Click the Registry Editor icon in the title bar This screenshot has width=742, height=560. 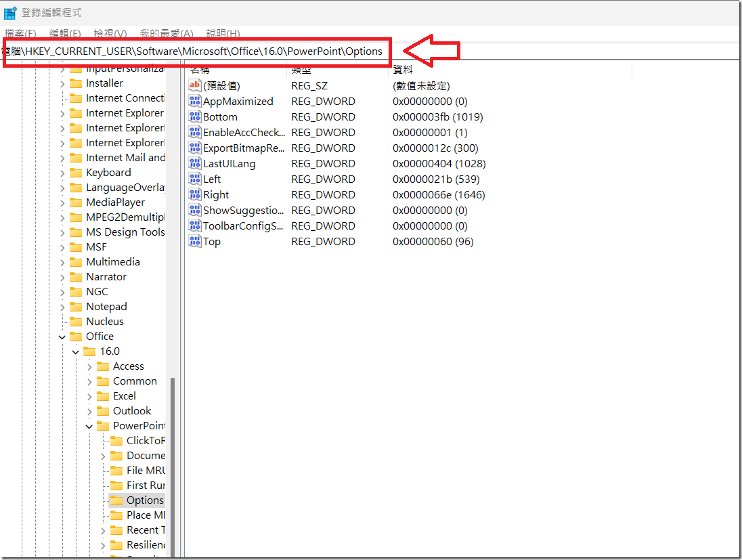(x=10, y=13)
